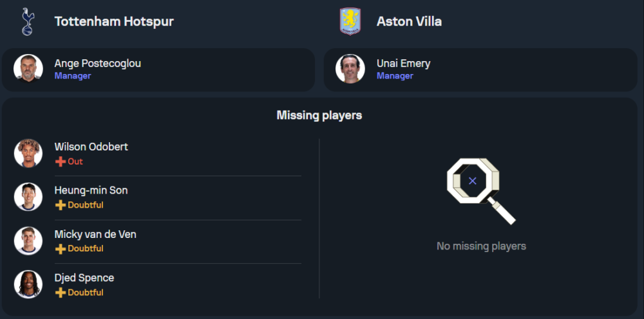
Task: View Wilson Odobert's player photo
Action: pos(28,153)
